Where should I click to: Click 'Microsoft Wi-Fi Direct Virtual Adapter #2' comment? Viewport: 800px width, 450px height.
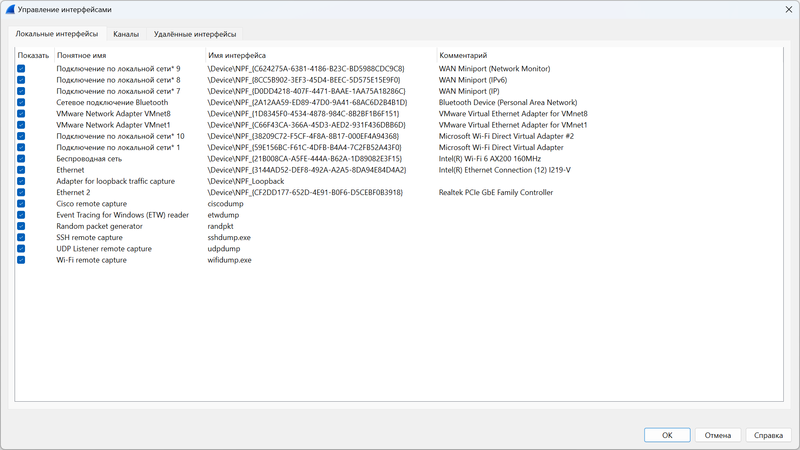506,136
